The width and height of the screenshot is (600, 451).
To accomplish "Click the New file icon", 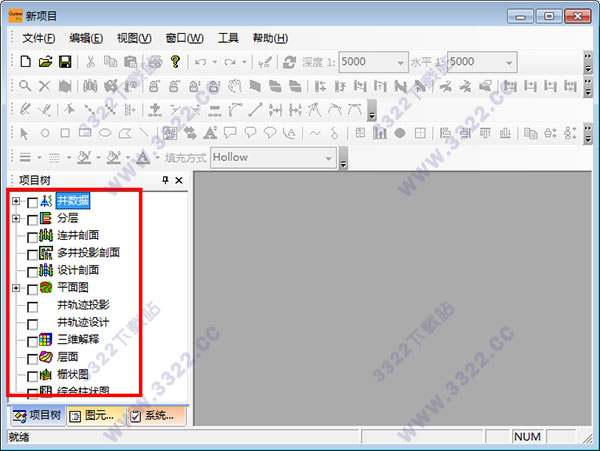I will [x=26, y=62].
